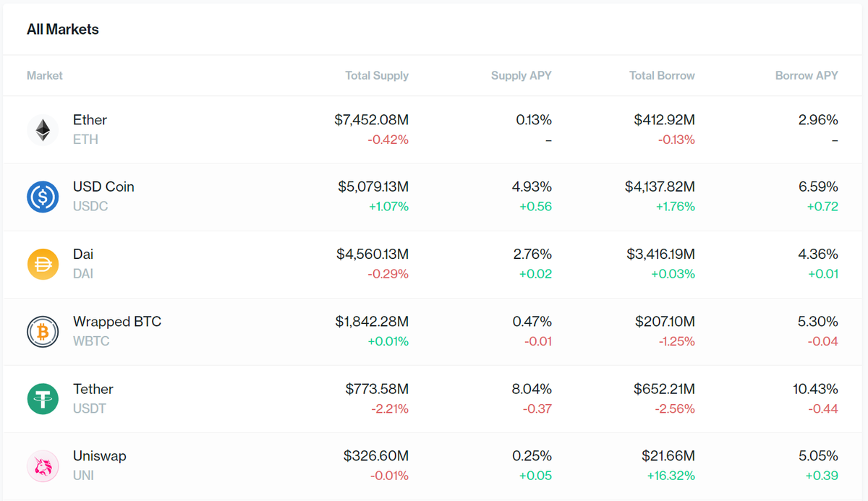Select the Tether USDT icon
868x501 pixels.
pos(43,398)
